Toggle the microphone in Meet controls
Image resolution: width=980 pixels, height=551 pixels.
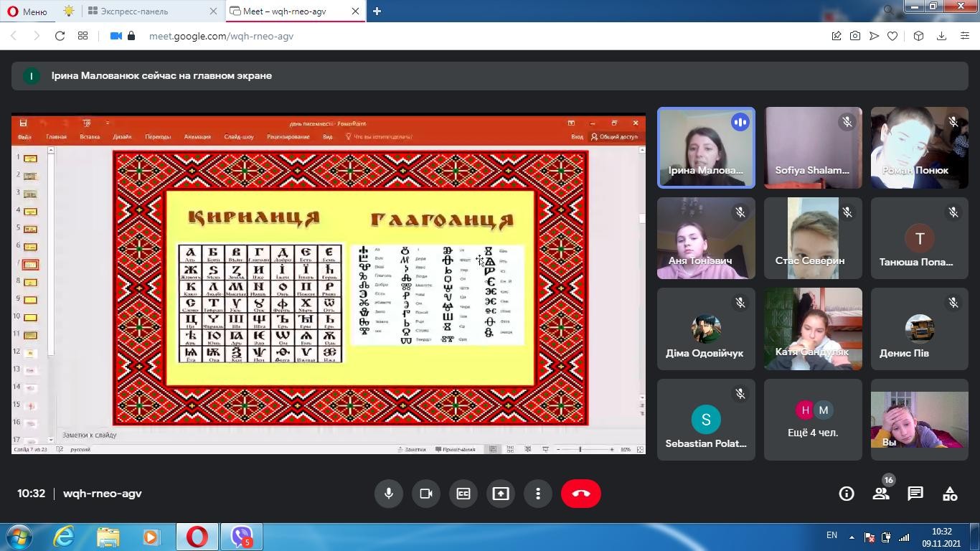tap(389, 494)
